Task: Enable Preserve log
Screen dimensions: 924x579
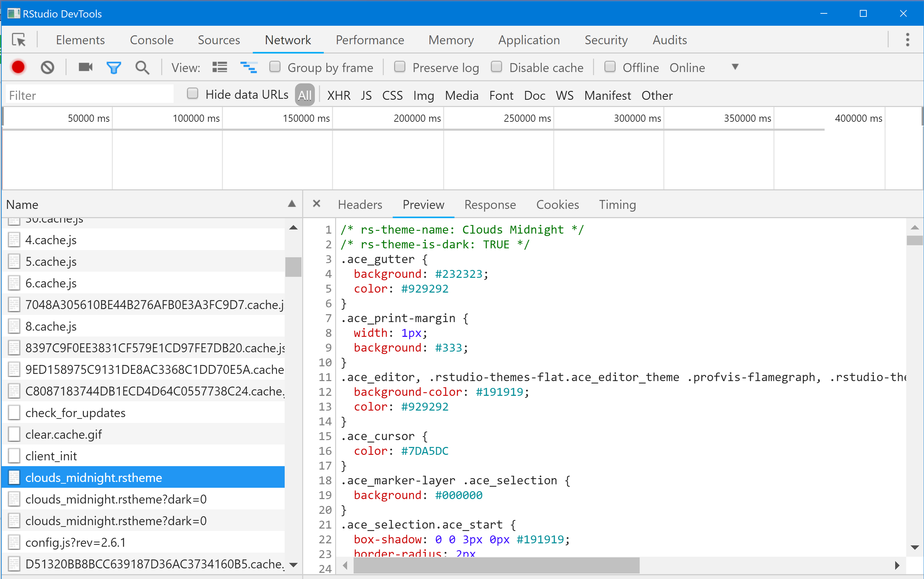Action: click(399, 67)
